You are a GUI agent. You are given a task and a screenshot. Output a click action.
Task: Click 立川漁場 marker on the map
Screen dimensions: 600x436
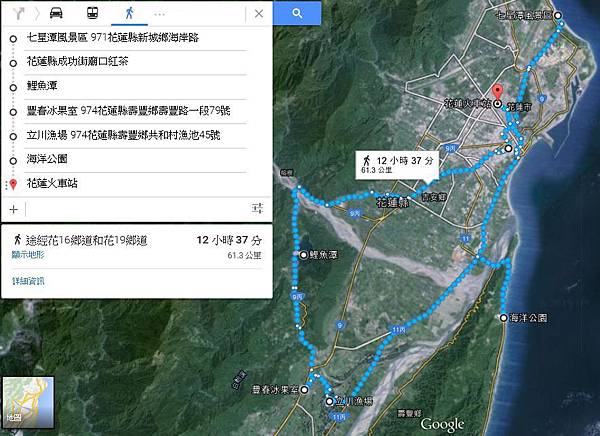tap(329, 402)
